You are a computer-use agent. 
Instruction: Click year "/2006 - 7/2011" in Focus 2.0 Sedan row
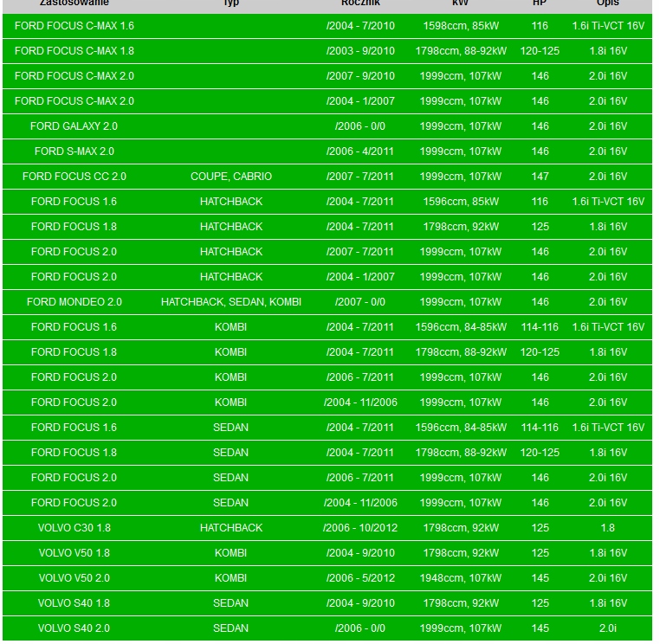click(360, 478)
